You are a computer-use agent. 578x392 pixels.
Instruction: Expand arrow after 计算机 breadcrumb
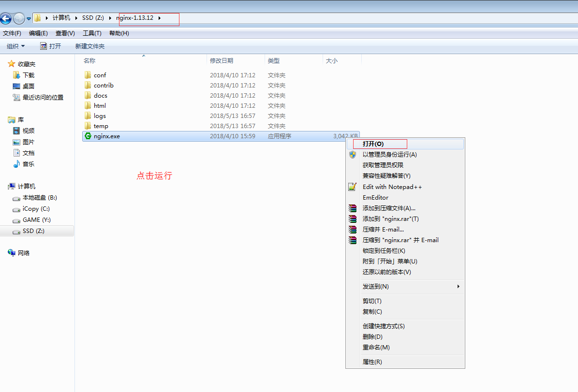(x=76, y=18)
